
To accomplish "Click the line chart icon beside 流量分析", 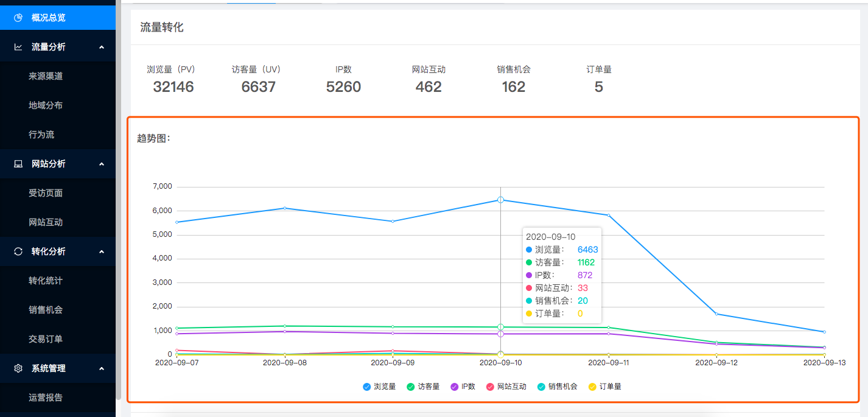I will [x=18, y=47].
